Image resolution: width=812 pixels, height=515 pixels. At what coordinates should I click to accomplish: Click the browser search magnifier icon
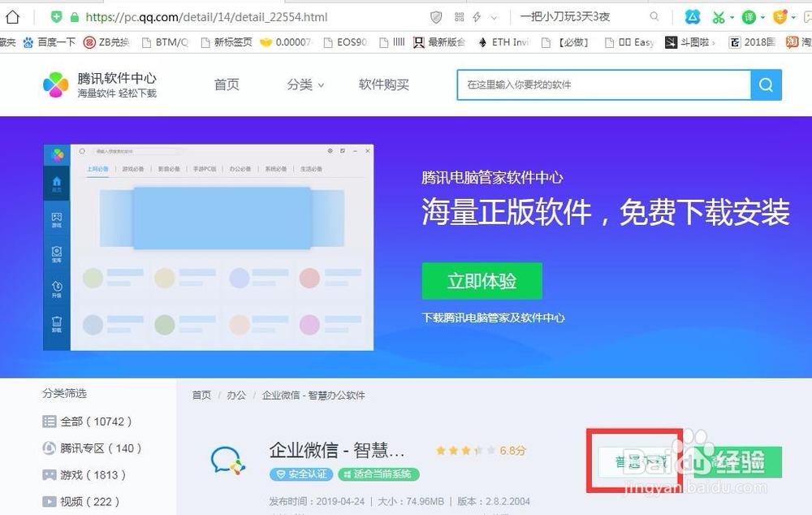(x=654, y=16)
